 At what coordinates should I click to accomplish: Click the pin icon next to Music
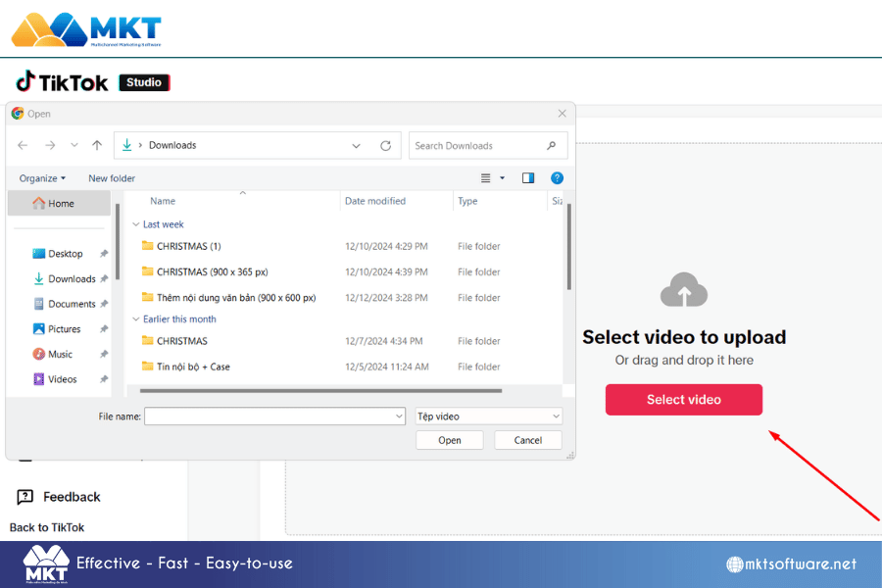coord(104,355)
